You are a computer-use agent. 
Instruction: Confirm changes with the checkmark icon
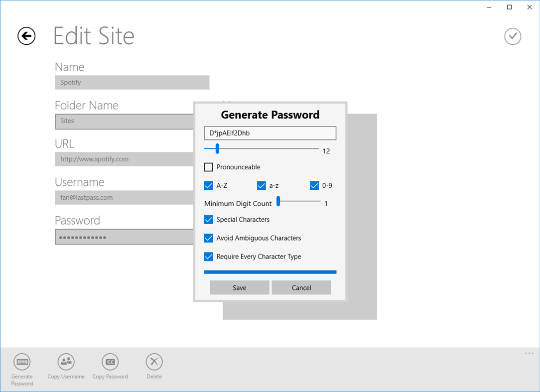(x=513, y=36)
